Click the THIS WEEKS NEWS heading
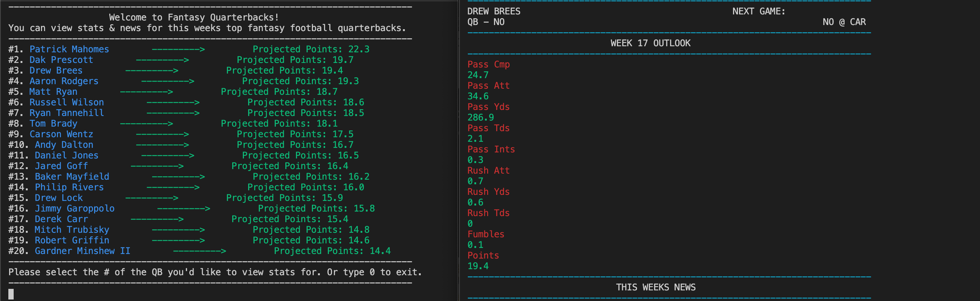This screenshot has height=301, width=980. tap(656, 287)
